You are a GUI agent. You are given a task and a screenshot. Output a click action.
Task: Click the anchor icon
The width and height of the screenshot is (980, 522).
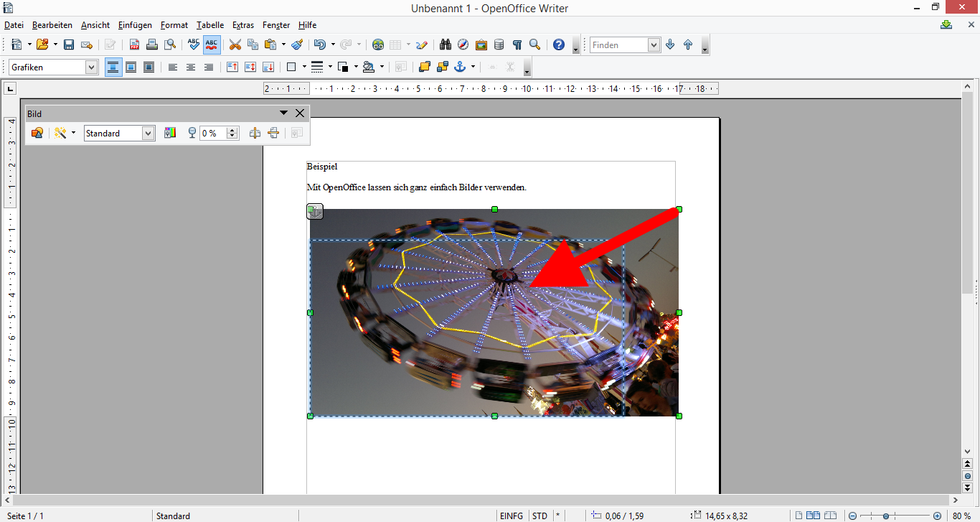[x=461, y=67]
